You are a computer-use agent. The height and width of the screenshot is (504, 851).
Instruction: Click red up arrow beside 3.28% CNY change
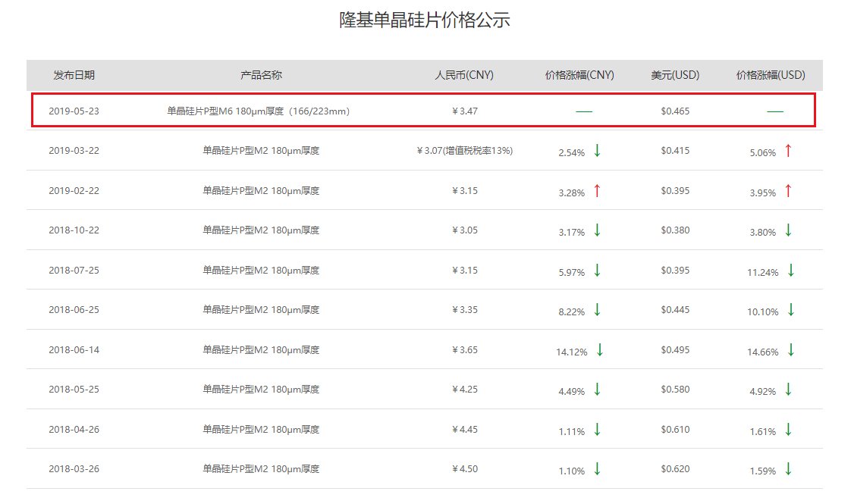597,190
